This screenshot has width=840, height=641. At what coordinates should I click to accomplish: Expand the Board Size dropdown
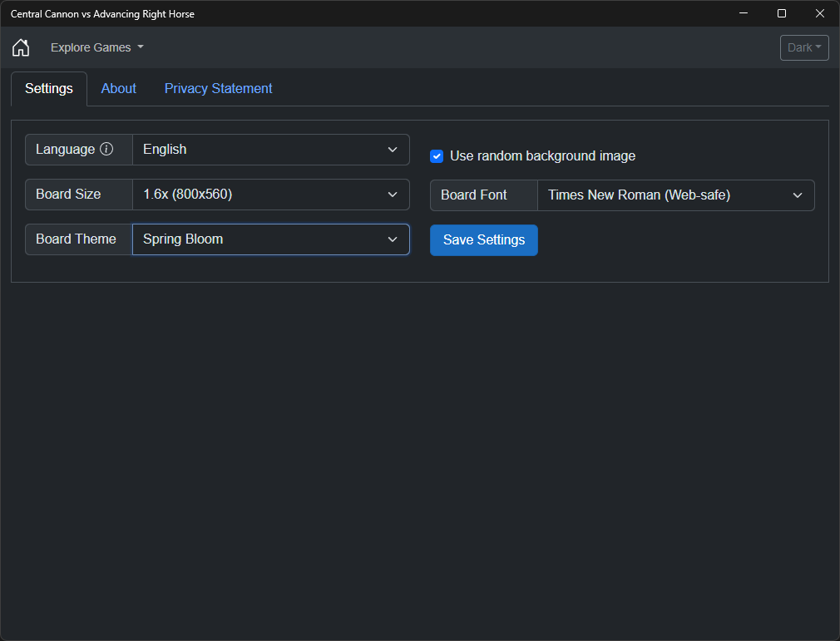[270, 195]
